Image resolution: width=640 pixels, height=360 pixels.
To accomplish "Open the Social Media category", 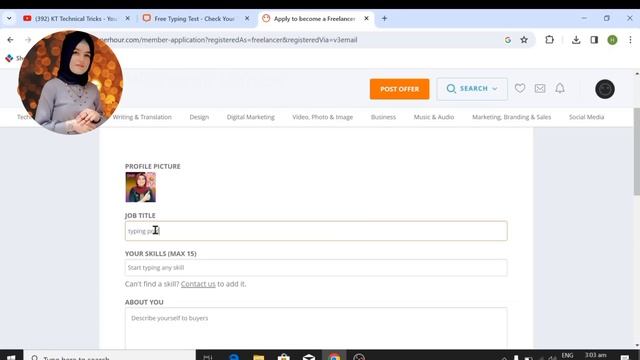I will [587, 117].
